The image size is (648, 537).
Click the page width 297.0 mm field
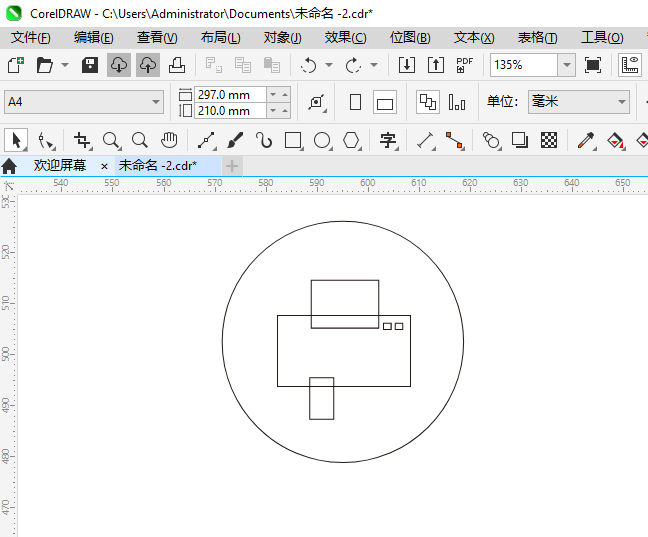(x=230, y=94)
